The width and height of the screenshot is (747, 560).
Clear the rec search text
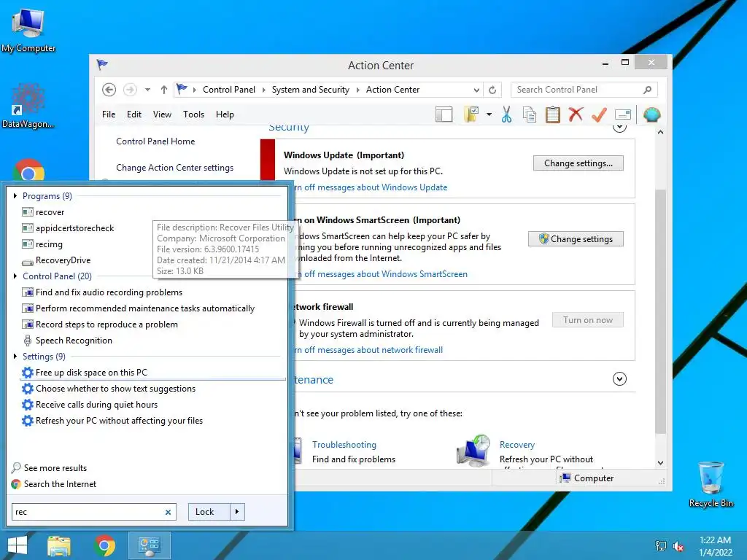169,513
